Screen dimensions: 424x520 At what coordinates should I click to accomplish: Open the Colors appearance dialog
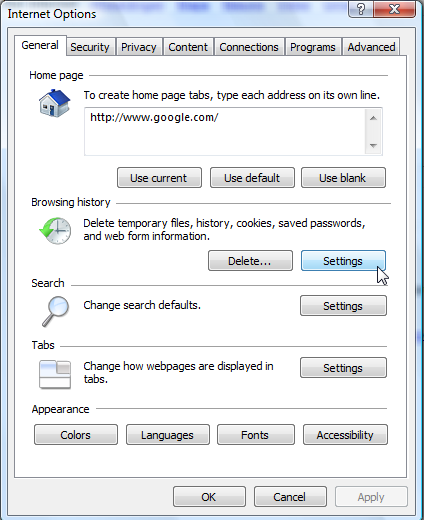pyautogui.click(x=76, y=435)
